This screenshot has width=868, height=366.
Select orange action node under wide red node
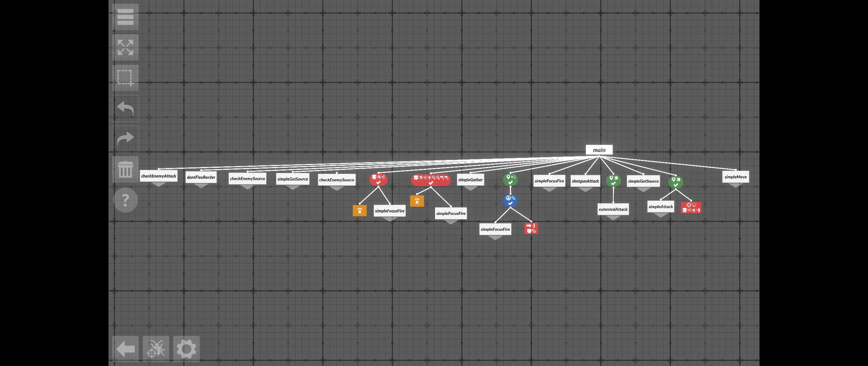click(417, 201)
